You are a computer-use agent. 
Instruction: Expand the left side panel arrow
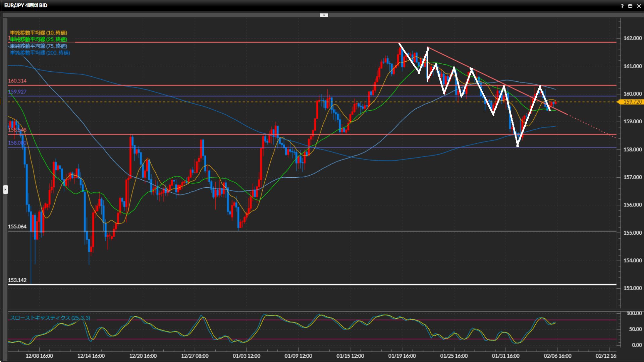5,190
